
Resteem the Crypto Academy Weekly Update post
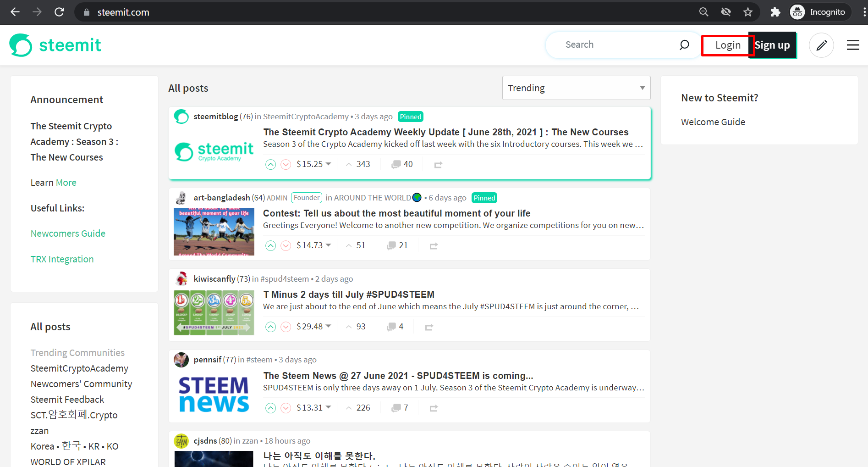pyautogui.click(x=438, y=165)
